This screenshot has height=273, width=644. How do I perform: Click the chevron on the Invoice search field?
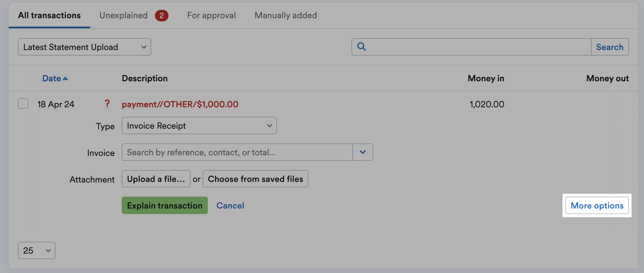pos(363,152)
